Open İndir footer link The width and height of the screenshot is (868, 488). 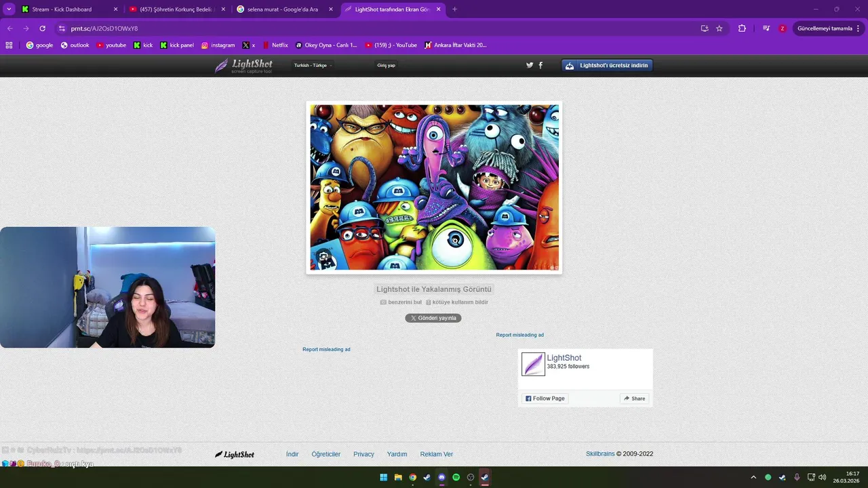coord(292,454)
